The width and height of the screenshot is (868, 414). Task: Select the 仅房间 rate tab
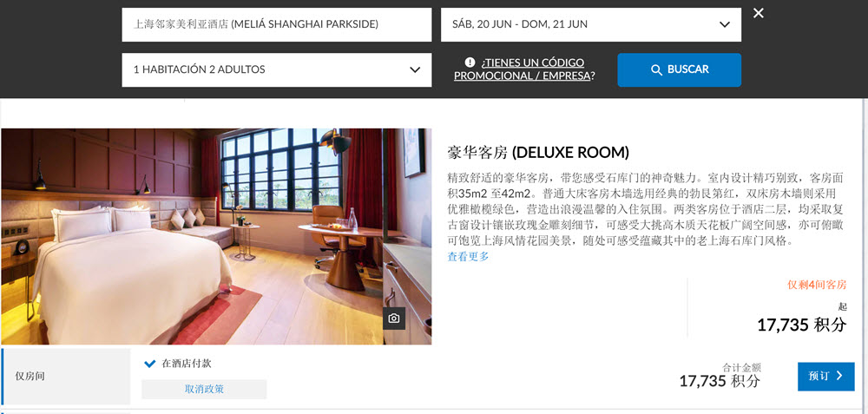[66, 377]
